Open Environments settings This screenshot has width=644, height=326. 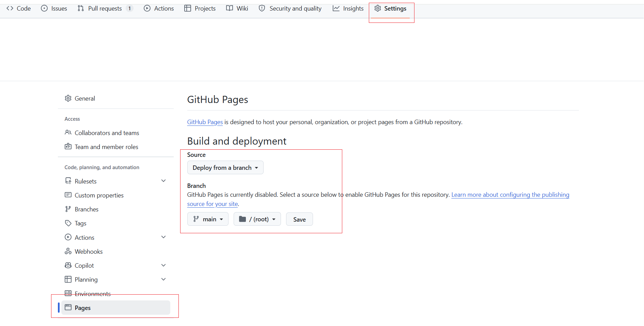point(116,294)
